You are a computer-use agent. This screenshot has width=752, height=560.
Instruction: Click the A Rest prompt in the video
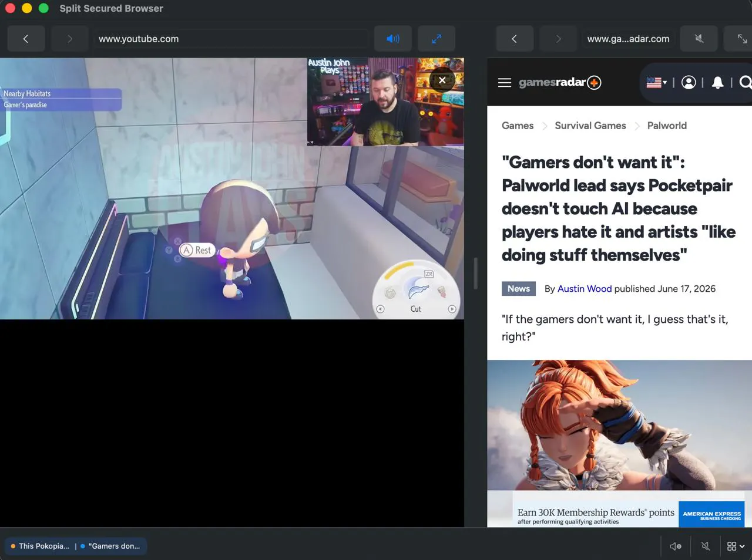[197, 250]
